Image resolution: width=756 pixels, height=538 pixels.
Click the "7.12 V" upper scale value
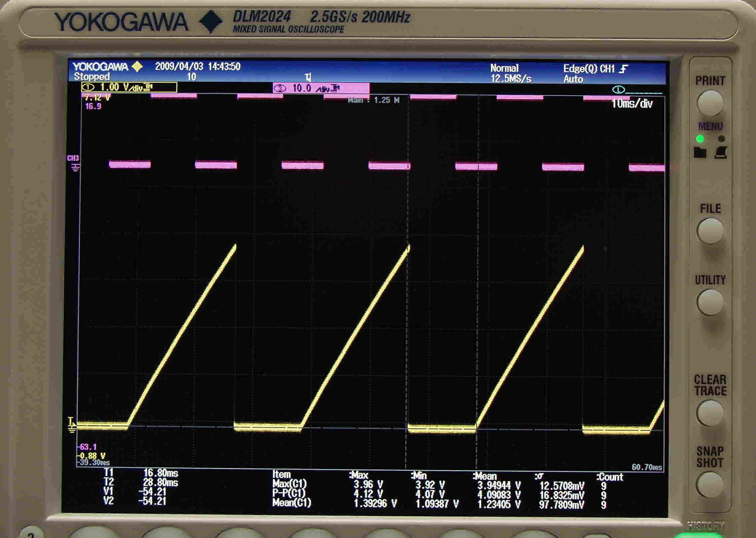coord(98,98)
